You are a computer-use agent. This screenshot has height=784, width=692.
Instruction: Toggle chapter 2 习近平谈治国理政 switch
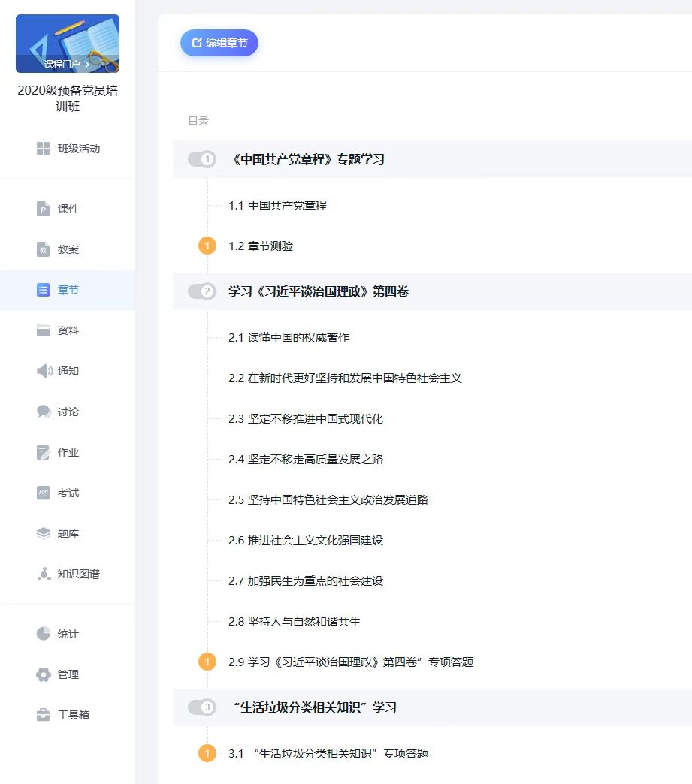click(202, 291)
